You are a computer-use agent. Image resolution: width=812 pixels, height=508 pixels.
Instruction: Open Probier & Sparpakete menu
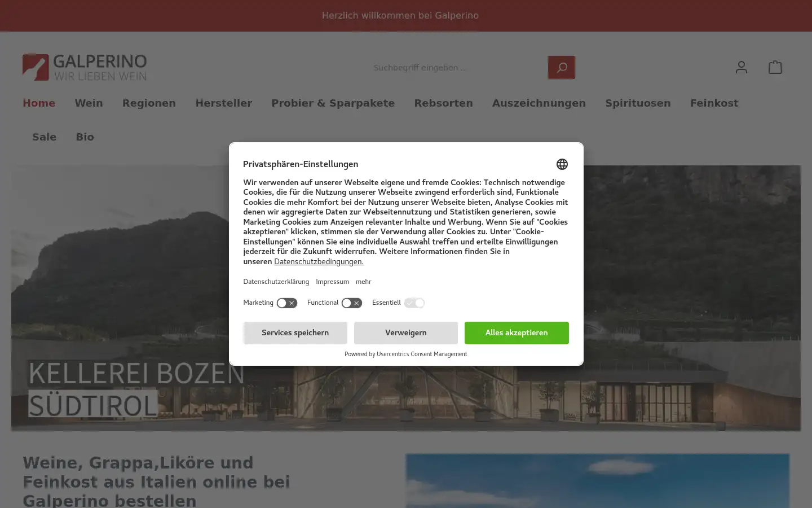[333, 103]
